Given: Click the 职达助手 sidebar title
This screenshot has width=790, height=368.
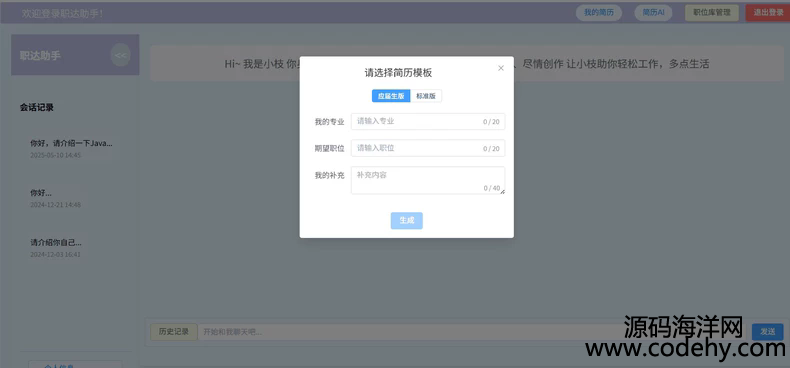Looking at the screenshot, I should (40, 55).
